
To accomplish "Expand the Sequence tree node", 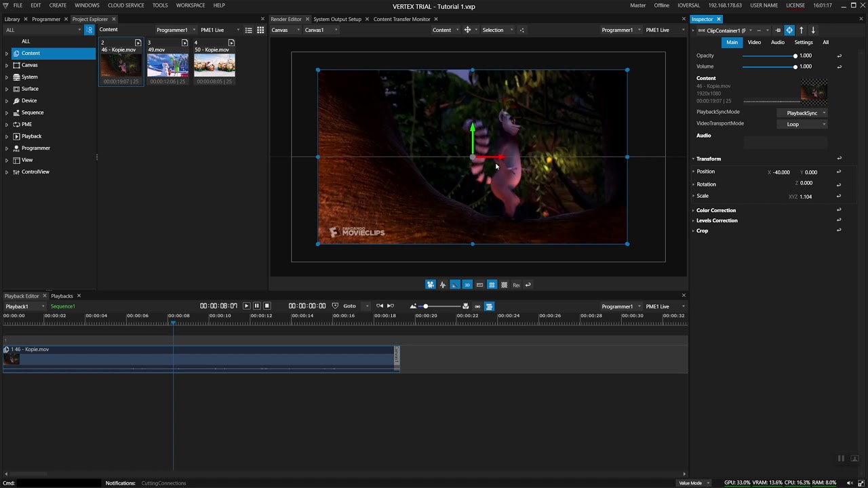I will [7, 113].
